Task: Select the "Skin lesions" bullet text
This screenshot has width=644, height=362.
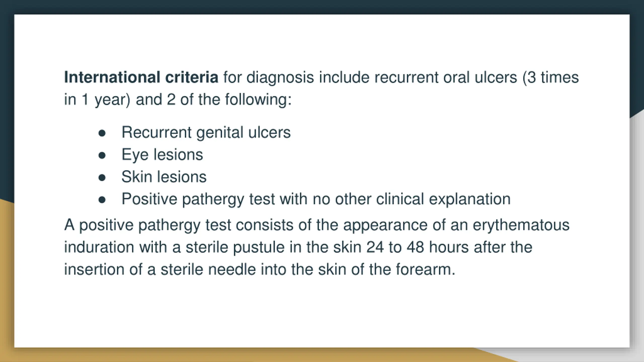Action: tap(164, 177)
